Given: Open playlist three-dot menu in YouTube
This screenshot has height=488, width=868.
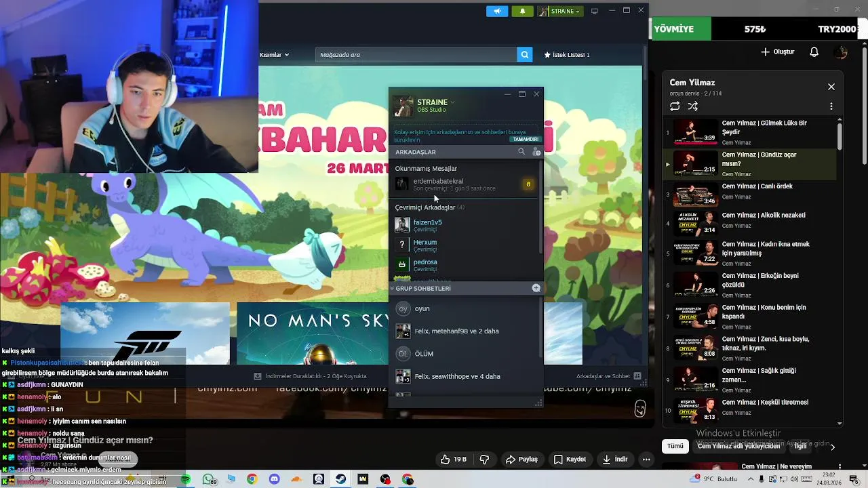Looking at the screenshot, I should tap(831, 106).
